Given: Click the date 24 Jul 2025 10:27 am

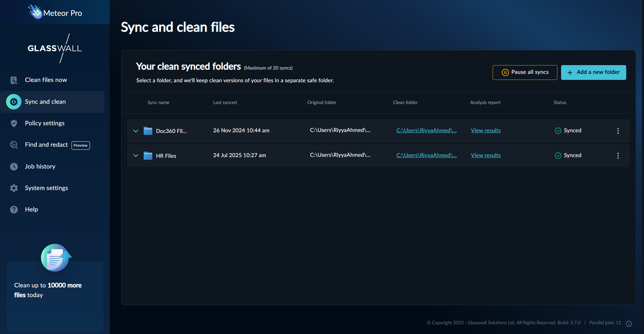Looking at the screenshot, I should 240,155.
